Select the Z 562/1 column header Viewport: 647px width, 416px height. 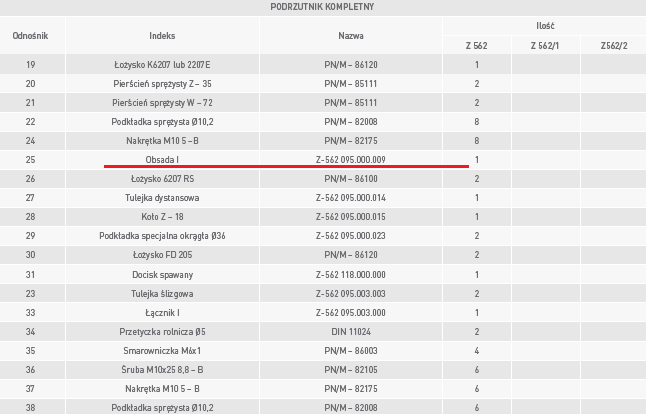tap(545, 45)
